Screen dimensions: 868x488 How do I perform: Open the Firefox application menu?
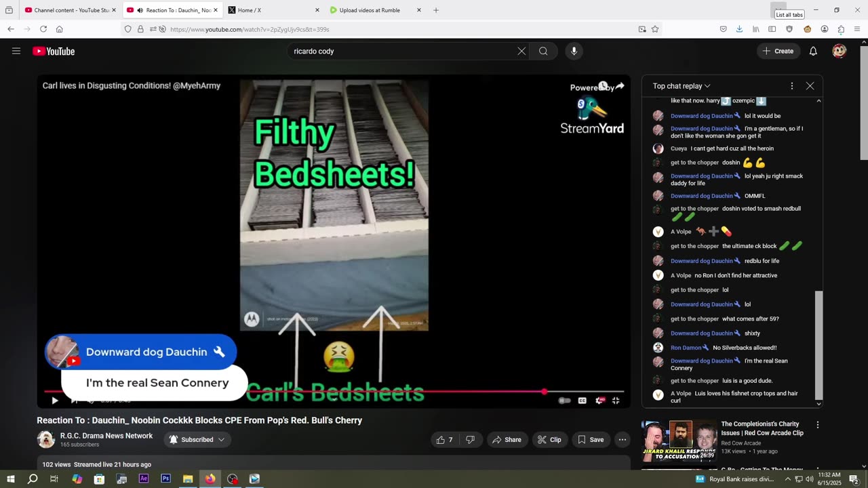[857, 29]
